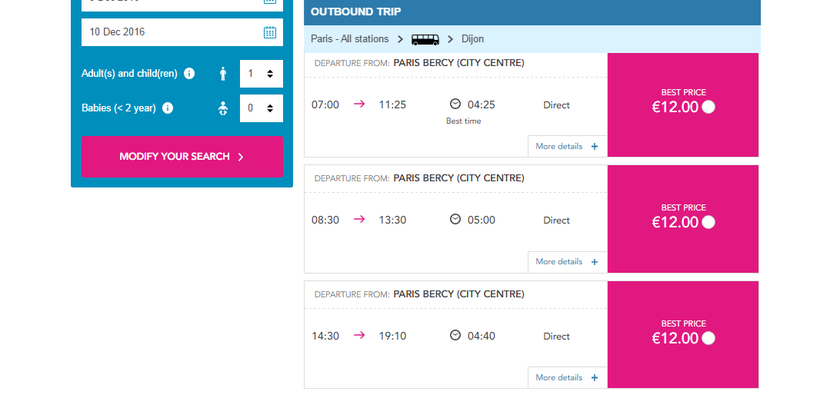The image size is (820, 398).
Task: Click pink arrow between 07:00 and 11:25
Action: (359, 104)
